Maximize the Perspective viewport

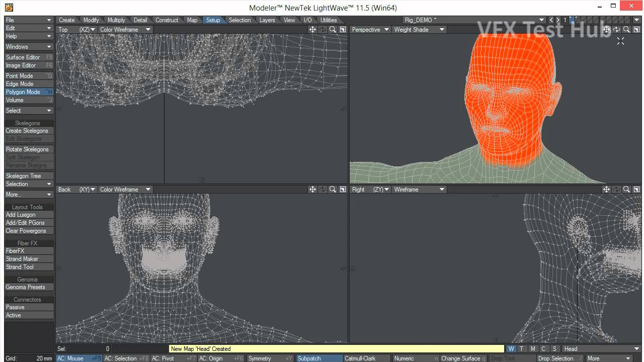[637, 30]
